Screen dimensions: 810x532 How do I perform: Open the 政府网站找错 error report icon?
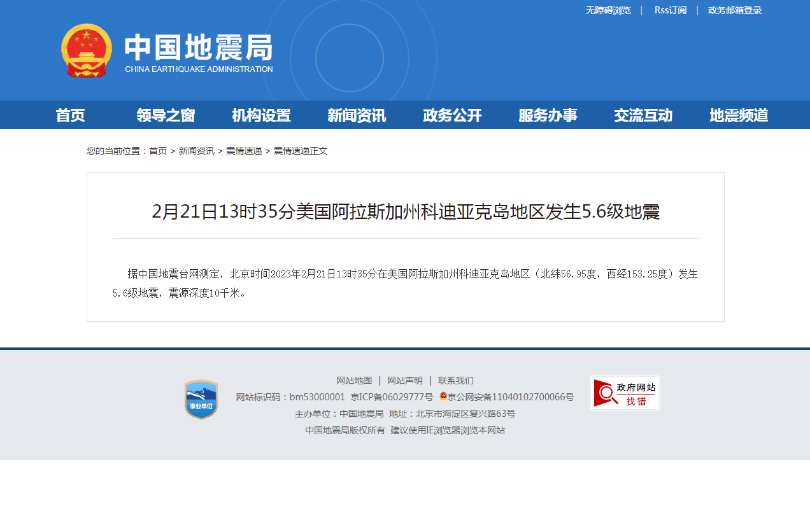[624, 393]
